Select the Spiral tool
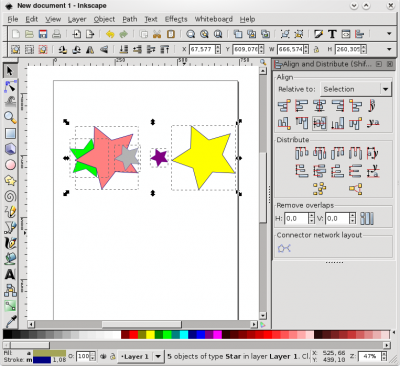The width and height of the screenshot is (400, 366). point(10,196)
